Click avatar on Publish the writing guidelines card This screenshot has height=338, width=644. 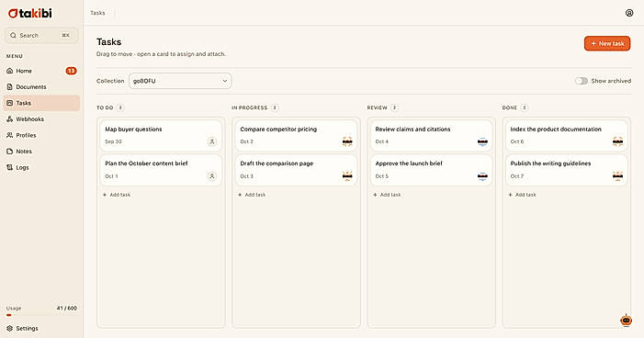click(x=617, y=175)
